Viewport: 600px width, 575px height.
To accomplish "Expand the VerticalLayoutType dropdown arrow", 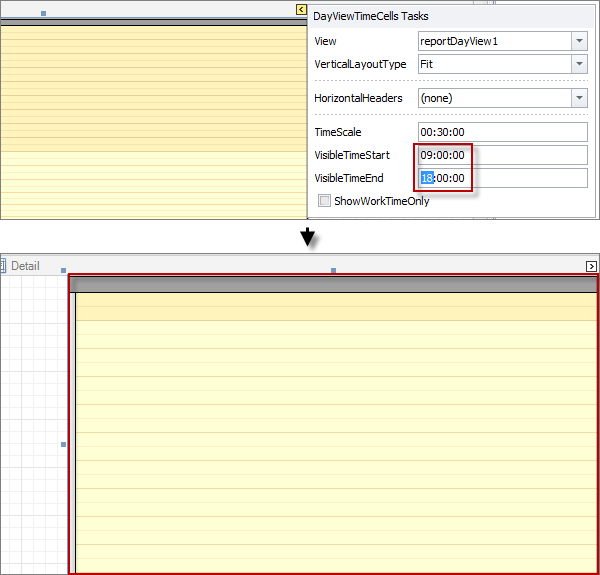I will click(579, 64).
